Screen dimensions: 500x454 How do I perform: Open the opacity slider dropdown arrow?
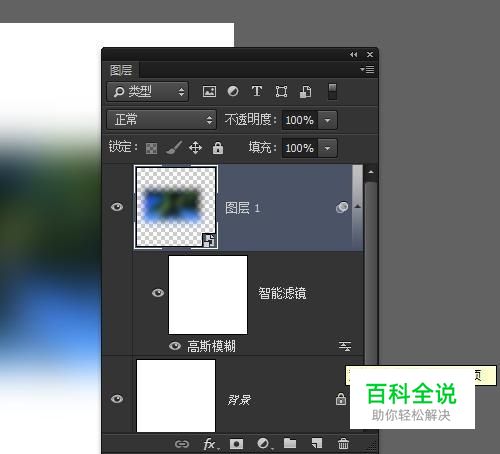click(327, 120)
